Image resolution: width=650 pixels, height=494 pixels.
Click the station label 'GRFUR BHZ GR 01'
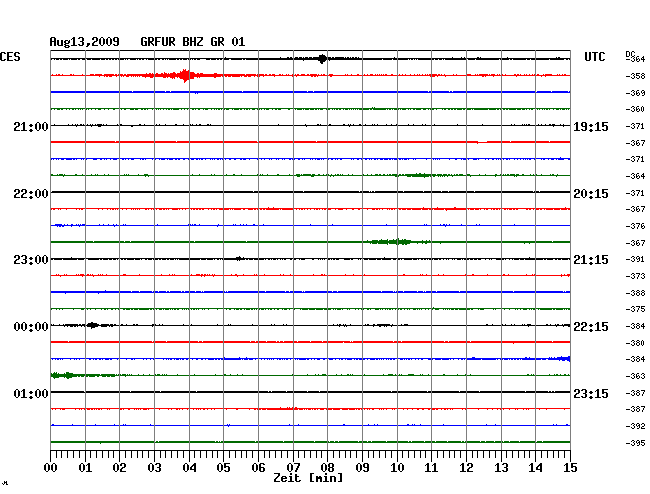point(192,42)
